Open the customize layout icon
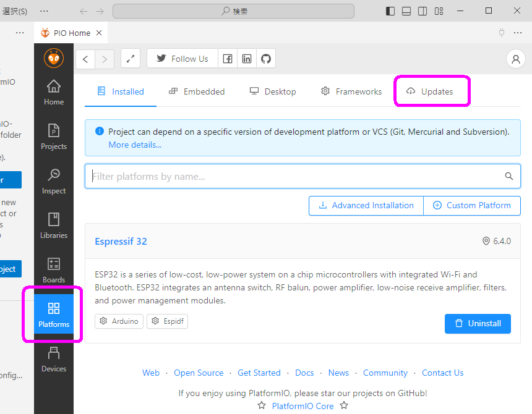 (439, 11)
